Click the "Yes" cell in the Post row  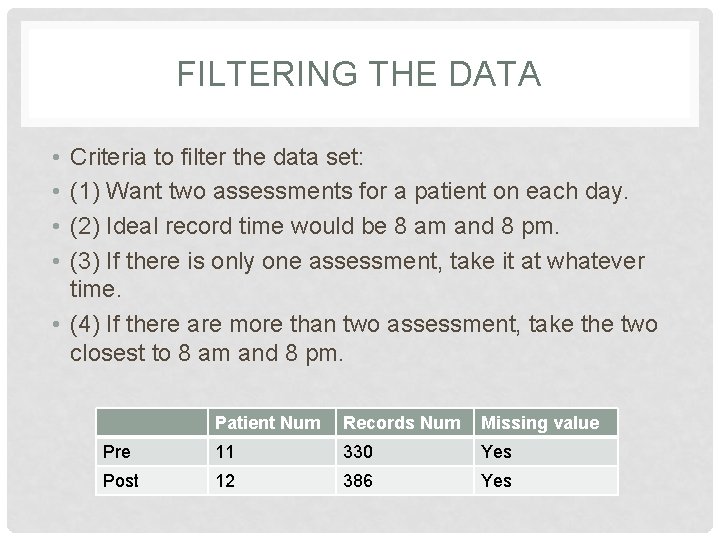[496, 481]
